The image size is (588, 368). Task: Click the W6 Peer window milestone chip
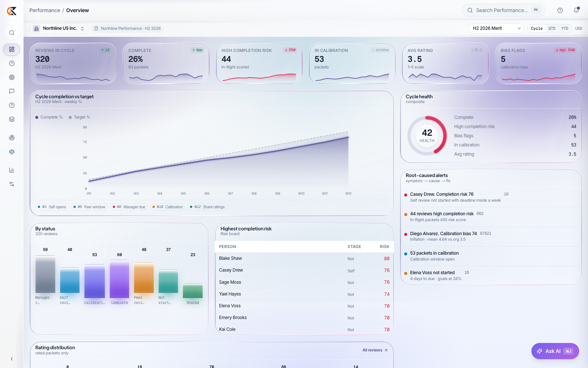(x=89, y=207)
